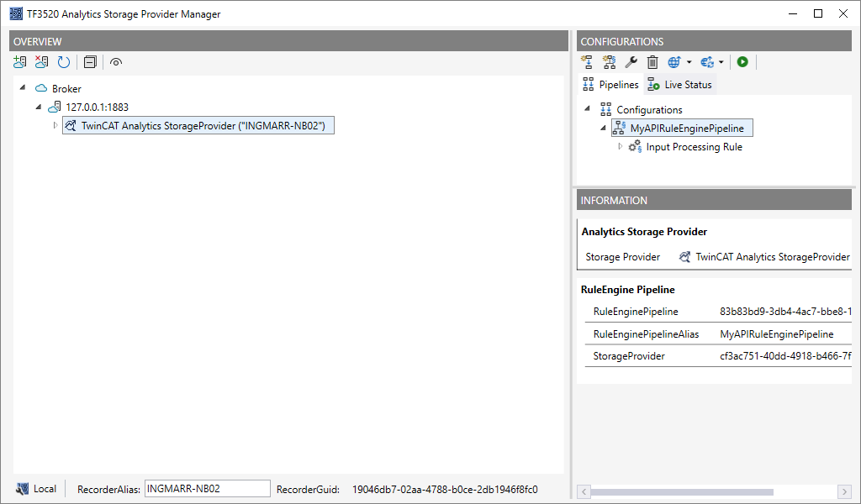
Task: Select the MyAPIRuleEnginePipeline tree item
Action: [x=682, y=128]
